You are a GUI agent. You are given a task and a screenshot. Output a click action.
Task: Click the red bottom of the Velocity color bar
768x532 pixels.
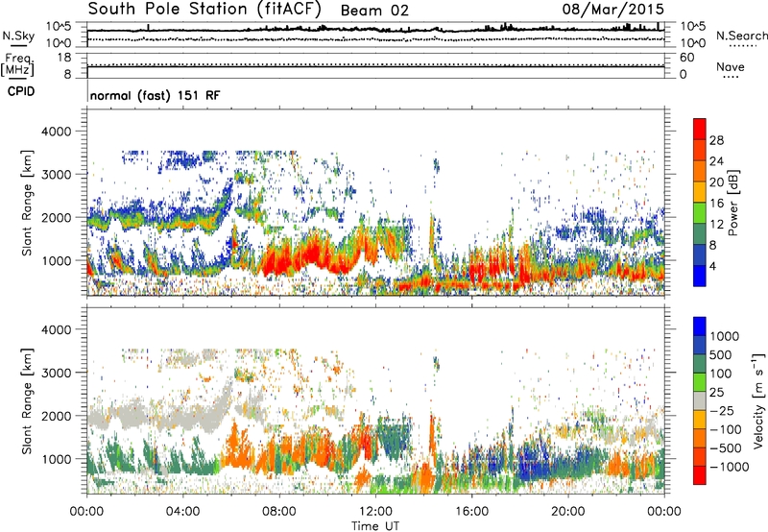click(x=700, y=475)
